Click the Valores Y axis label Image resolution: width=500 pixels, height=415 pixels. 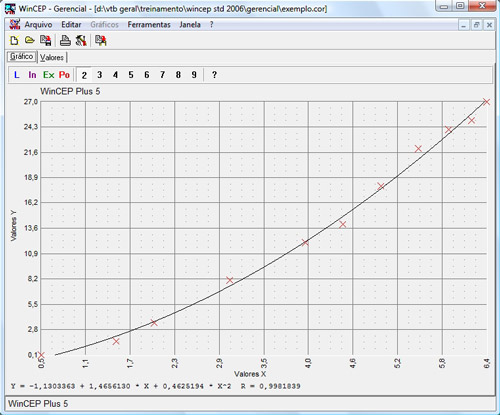(14, 226)
